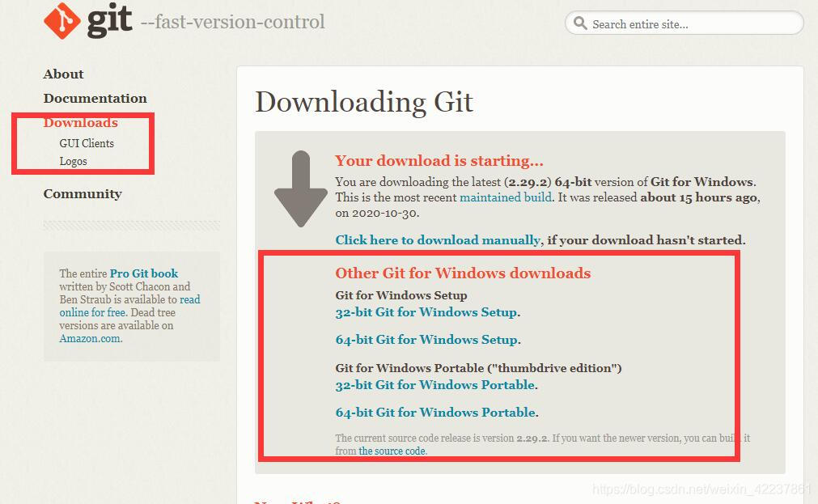Go to the Community section
818x504 pixels.
coord(83,194)
